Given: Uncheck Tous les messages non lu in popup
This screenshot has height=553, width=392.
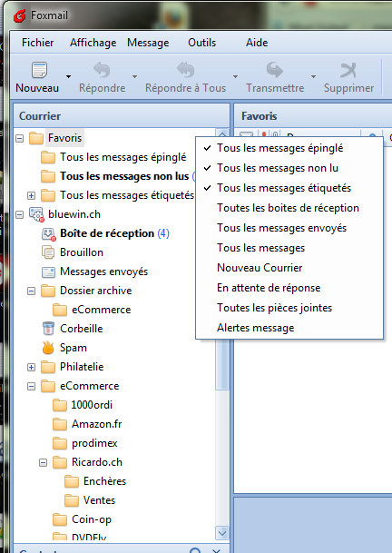Looking at the screenshot, I should [x=289, y=168].
